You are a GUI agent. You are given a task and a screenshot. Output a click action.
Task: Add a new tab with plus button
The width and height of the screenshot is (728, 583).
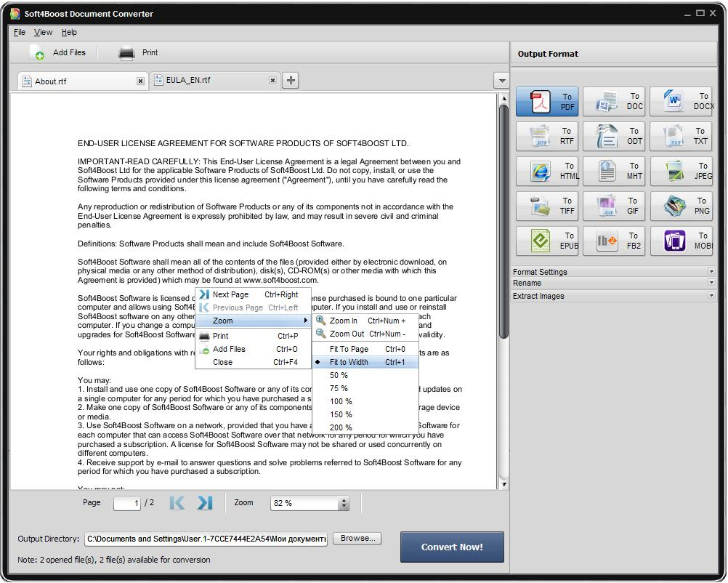click(x=291, y=81)
